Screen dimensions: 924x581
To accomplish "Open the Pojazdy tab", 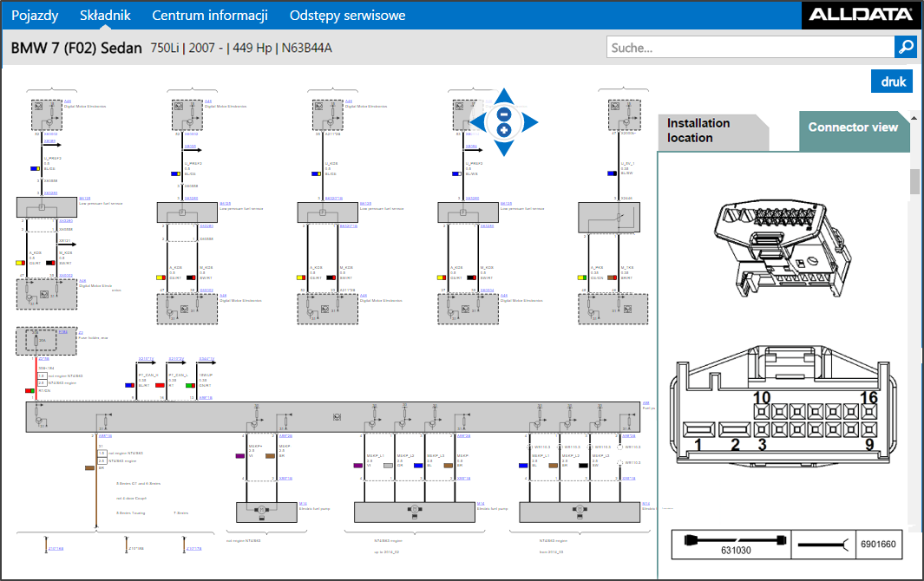I will pyautogui.click(x=35, y=16).
